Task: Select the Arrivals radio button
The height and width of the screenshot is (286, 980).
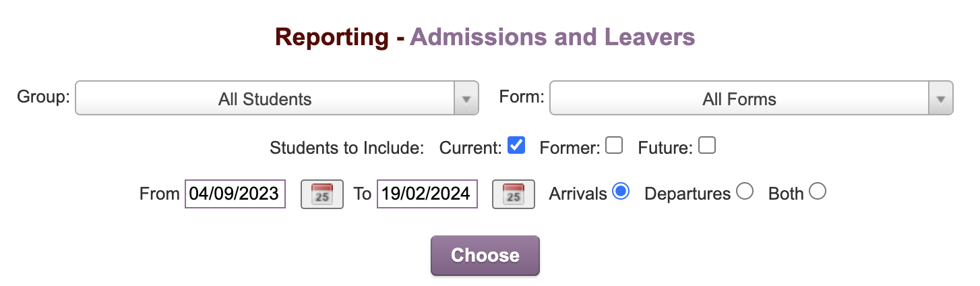Action: pyautogui.click(x=621, y=192)
